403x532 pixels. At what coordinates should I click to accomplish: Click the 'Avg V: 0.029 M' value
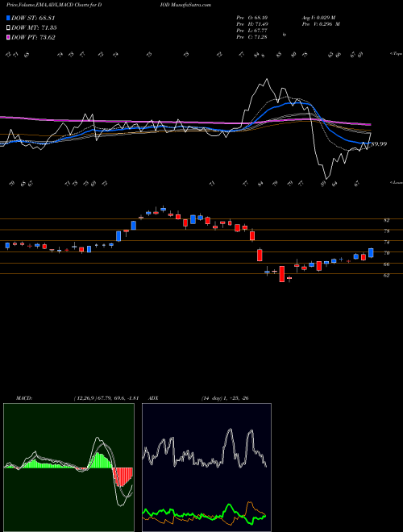(318, 18)
